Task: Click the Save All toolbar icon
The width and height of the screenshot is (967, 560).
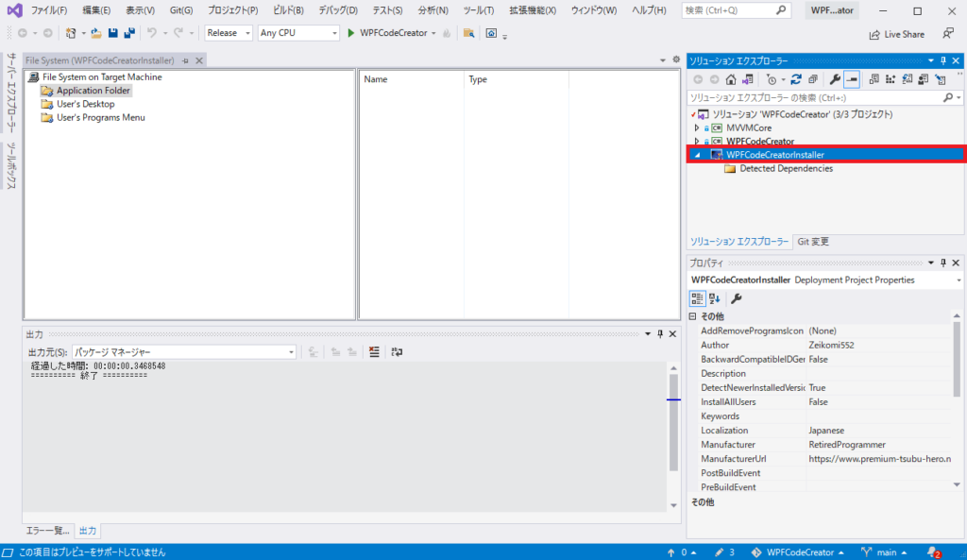Action: point(129,33)
